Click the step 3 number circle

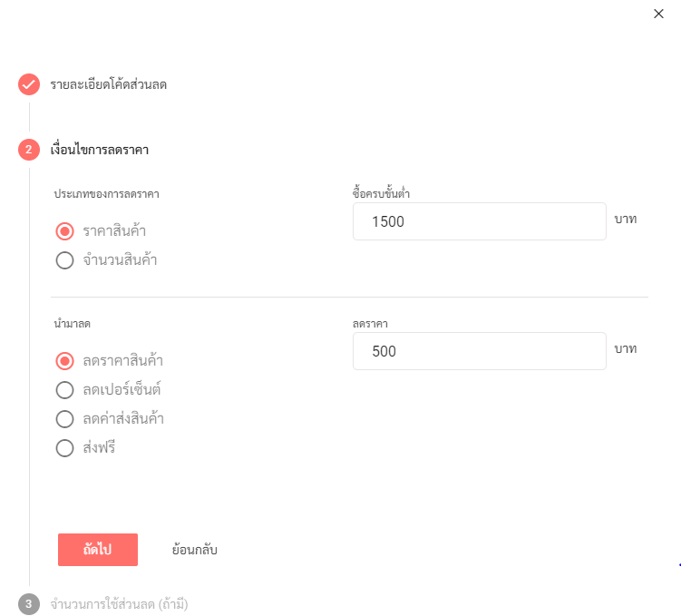tap(29, 604)
